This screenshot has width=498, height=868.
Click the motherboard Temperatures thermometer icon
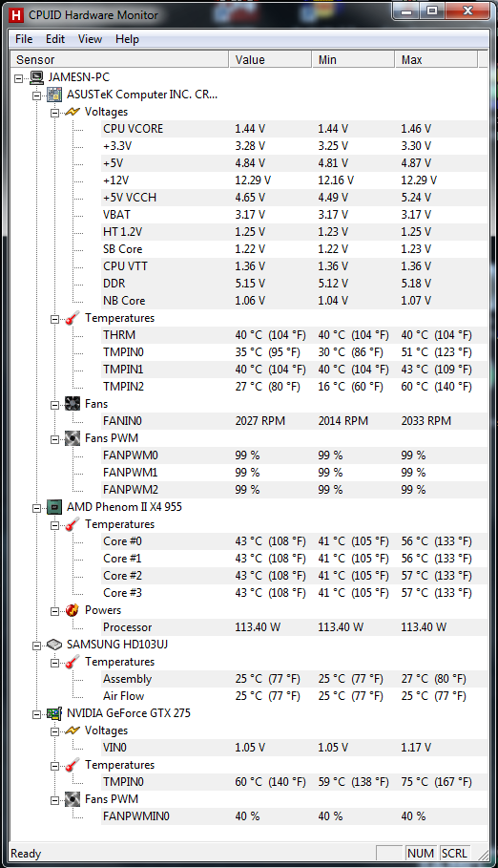point(73,318)
